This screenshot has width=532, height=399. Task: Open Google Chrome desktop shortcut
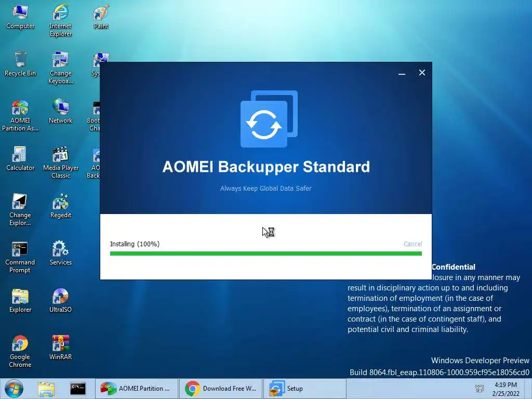point(20,352)
